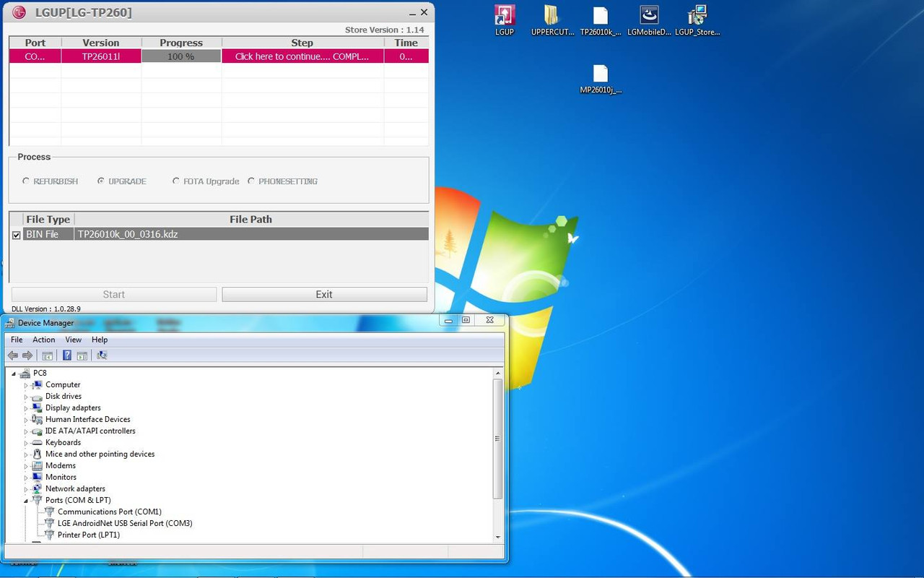
Task: Select the Display adapters icon
Action: click(x=38, y=407)
